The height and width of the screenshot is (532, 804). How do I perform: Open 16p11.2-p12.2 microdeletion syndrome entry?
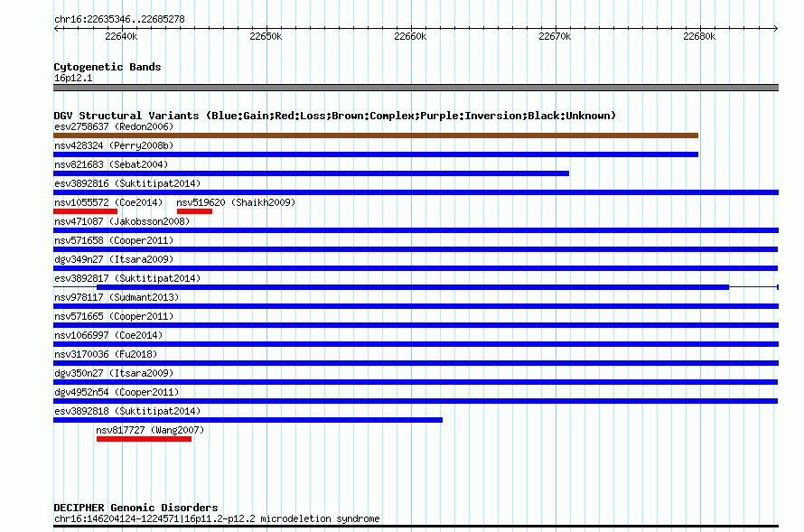coord(217,518)
